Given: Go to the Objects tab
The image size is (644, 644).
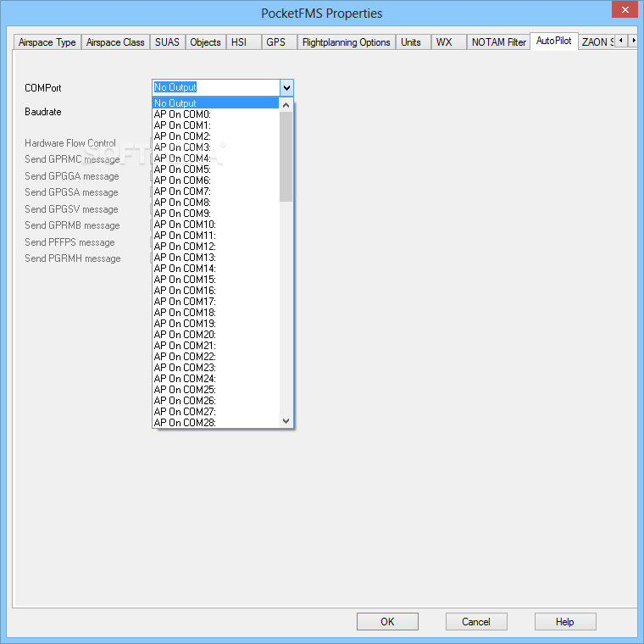Looking at the screenshot, I should pos(205,42).
